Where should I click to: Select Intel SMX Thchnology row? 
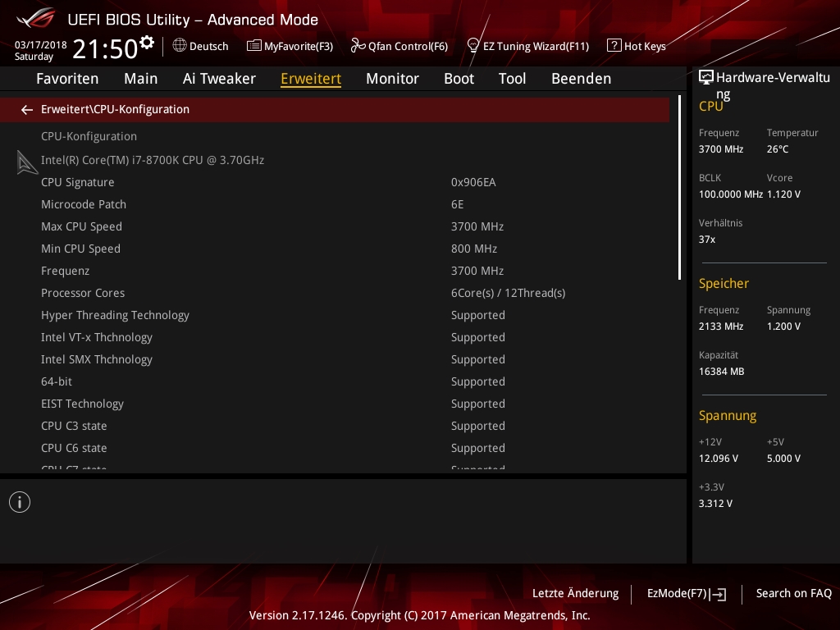(x=335, y=359)
